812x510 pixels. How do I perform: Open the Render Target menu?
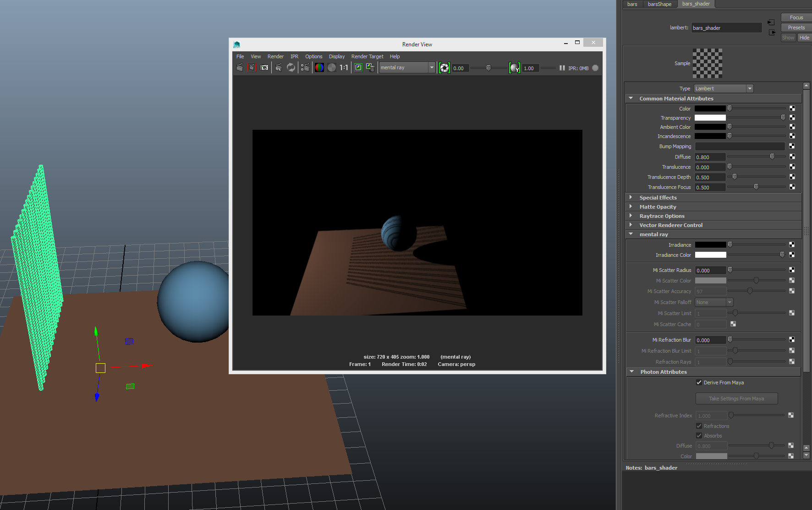(367, 56)
